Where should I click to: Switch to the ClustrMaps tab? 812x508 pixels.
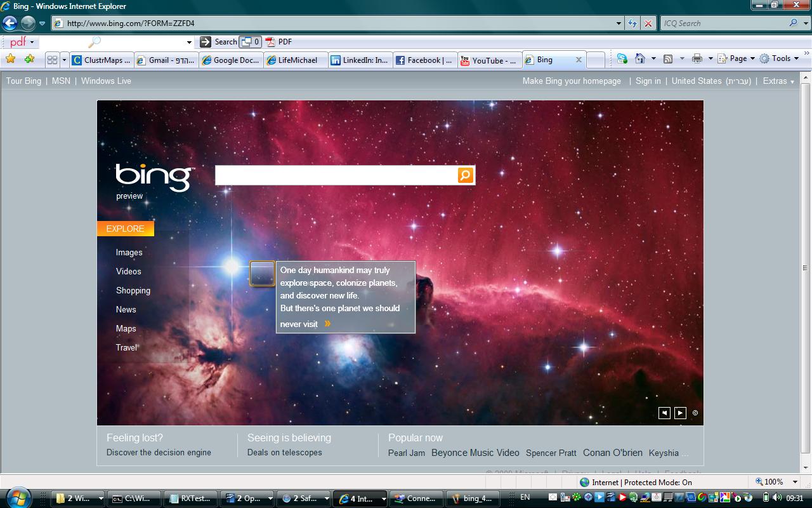click(101, 60)
